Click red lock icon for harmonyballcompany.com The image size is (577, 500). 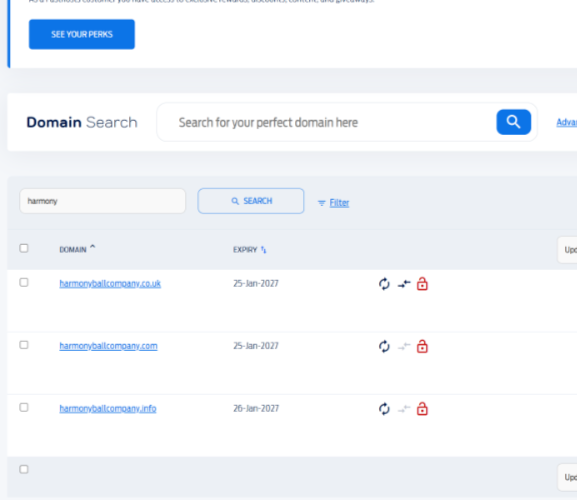click(x=422, y=347)
